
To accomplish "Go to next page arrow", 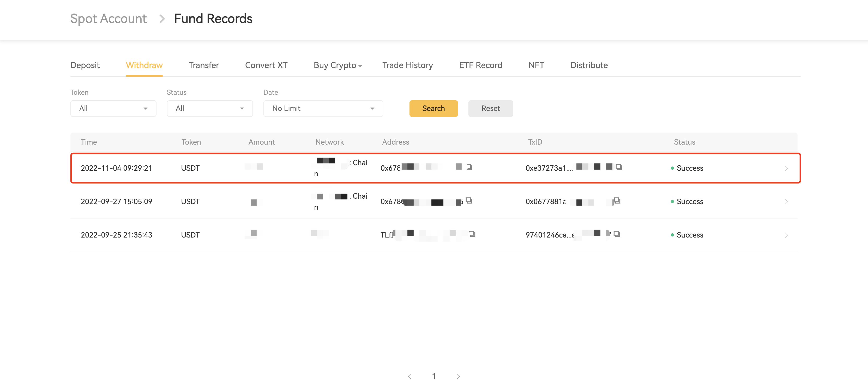I will [458, 376].
